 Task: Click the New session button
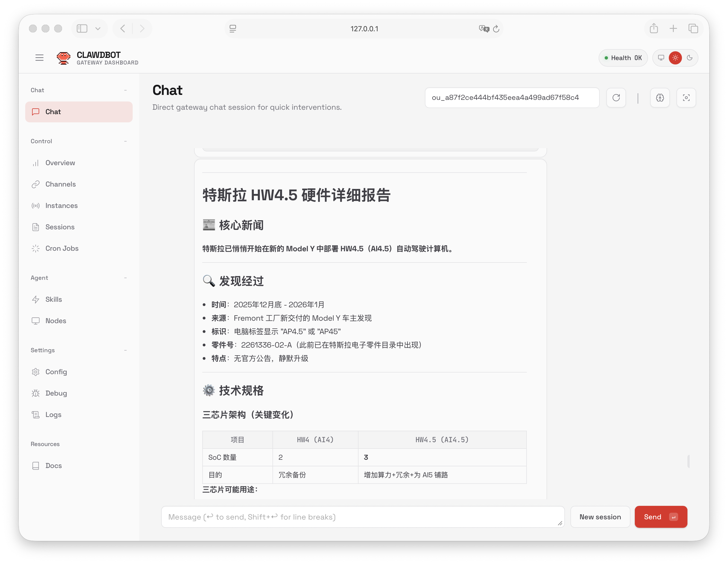coord(600,517)
